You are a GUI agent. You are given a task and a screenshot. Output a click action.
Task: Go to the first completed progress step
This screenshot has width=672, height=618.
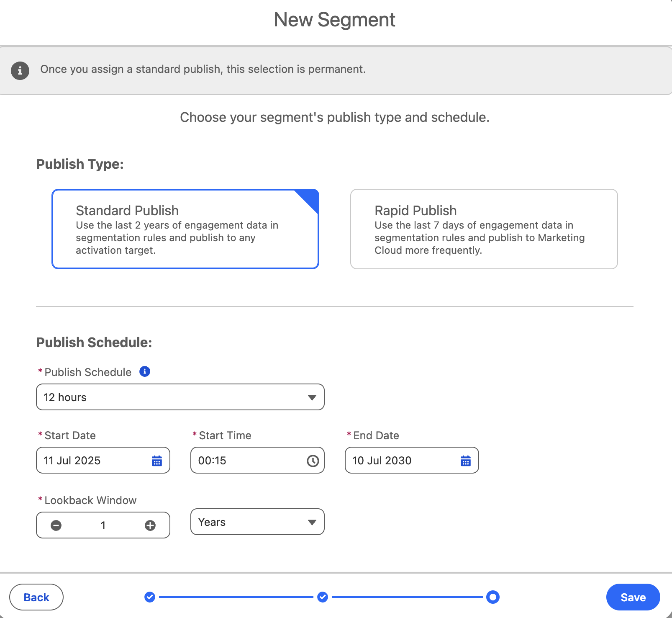click(x=150, y=597)
